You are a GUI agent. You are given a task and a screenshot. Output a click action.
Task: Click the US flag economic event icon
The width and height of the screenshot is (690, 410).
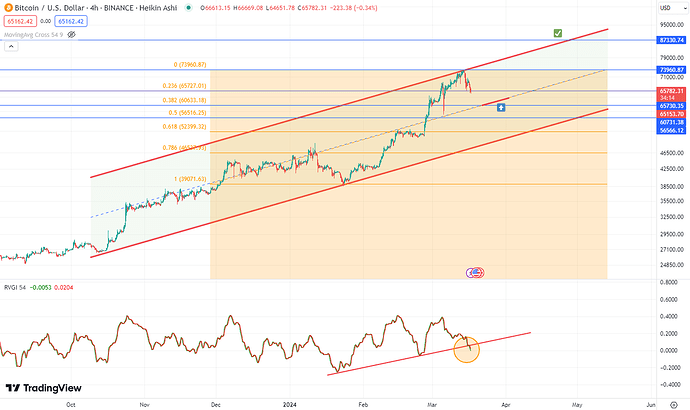pos(475,272)
